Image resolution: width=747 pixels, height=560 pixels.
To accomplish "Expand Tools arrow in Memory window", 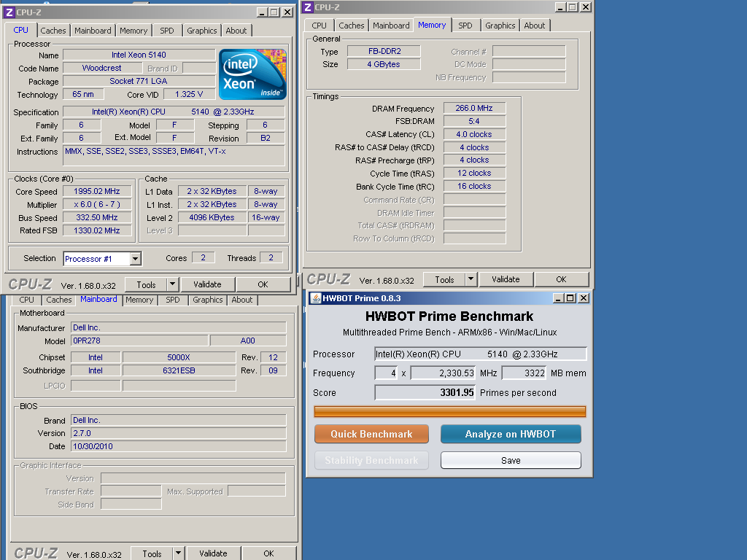I will click(x=471, y=279).
